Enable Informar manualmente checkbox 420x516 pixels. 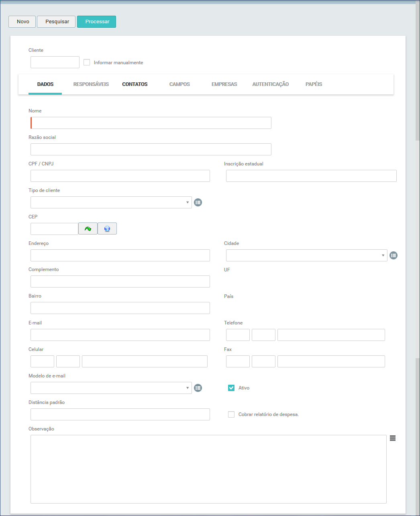(87, 63)
